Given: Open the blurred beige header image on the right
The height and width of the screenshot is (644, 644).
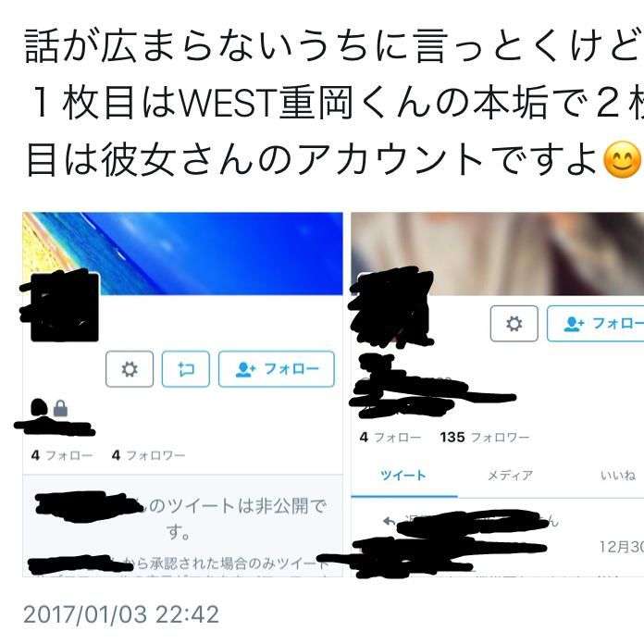Looking at the screenshot, I should [498, 254].
